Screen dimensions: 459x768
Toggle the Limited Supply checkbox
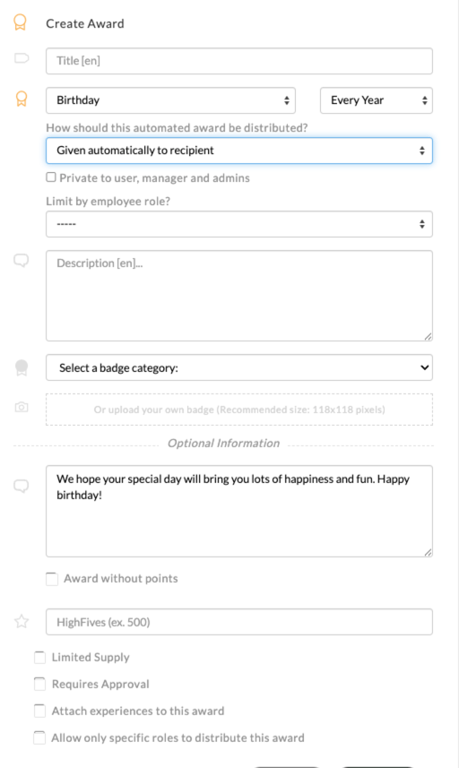(x=40, y=657)
